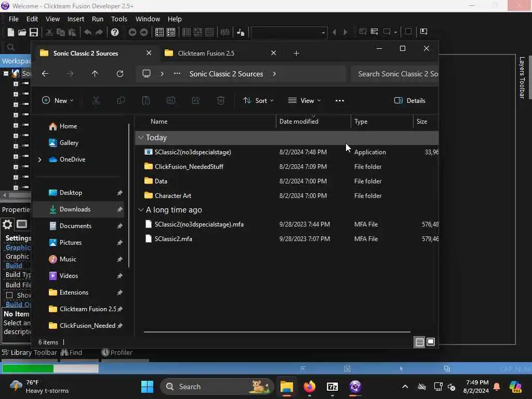Click the Undo arrow in Fusion toolbar
Viewport: 532px width, 399px height.
point(87,32)
